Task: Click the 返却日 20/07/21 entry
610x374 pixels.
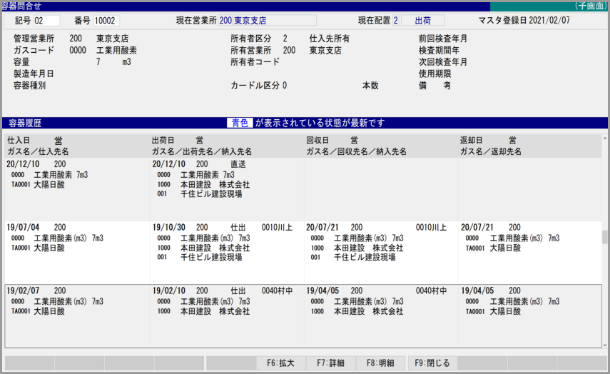Action: [477, 227]
